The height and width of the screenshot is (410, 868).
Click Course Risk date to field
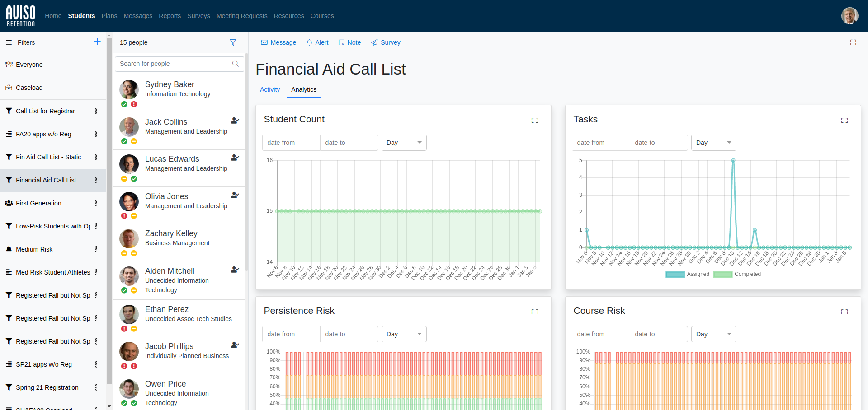pos(659,334)
